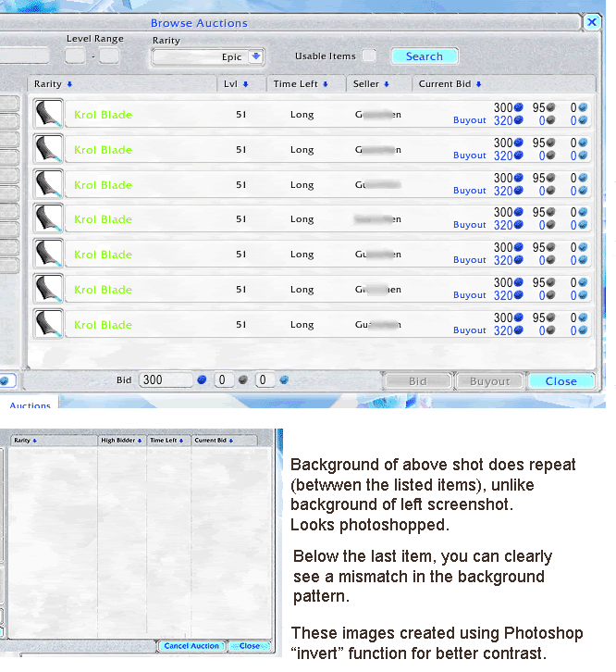Click the light blue coin icon in Bid bar
This screenshot has height=672, width=616.
tap(284, 380)
